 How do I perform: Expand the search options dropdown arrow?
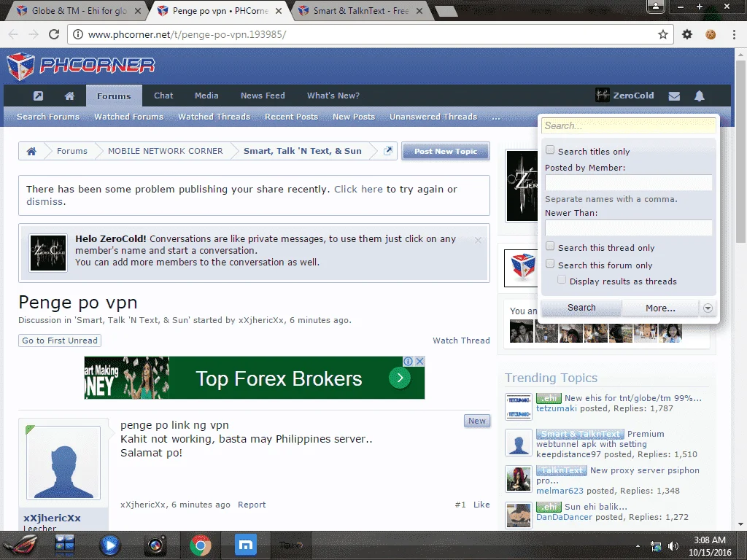click(x=708, y=308)
